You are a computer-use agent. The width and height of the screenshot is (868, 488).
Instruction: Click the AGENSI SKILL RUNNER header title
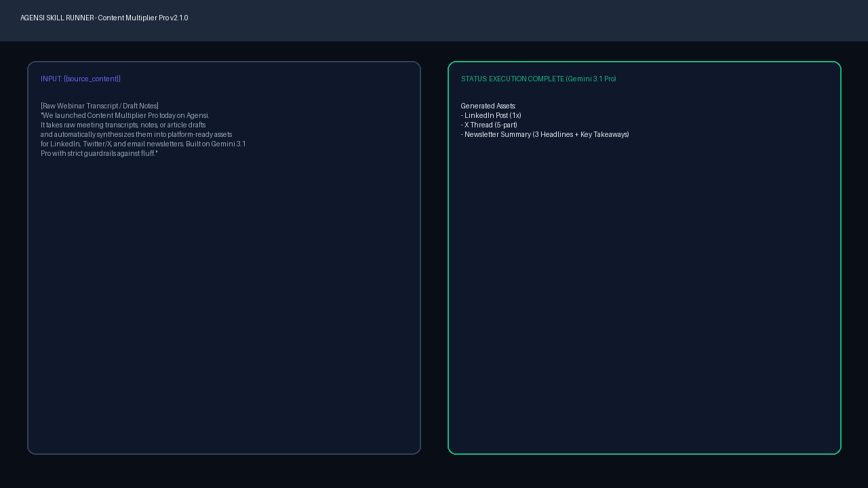tap(104, 18)
